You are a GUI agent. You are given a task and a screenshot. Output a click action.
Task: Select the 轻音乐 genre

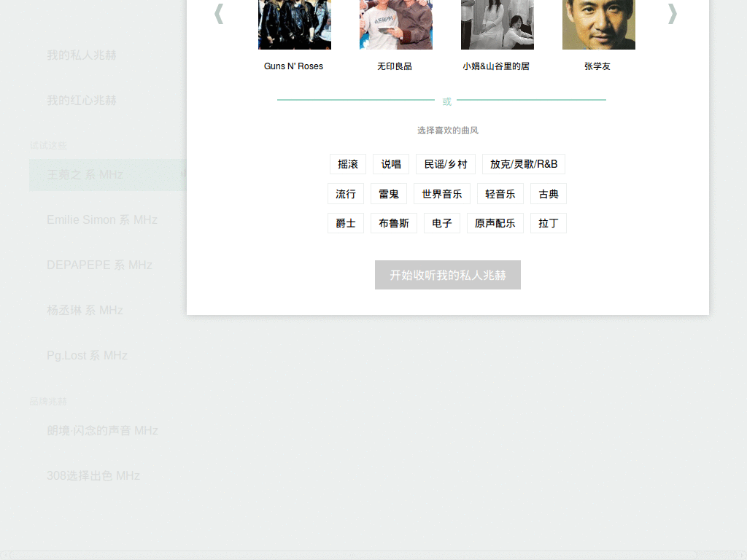click(x=500, y=193)
